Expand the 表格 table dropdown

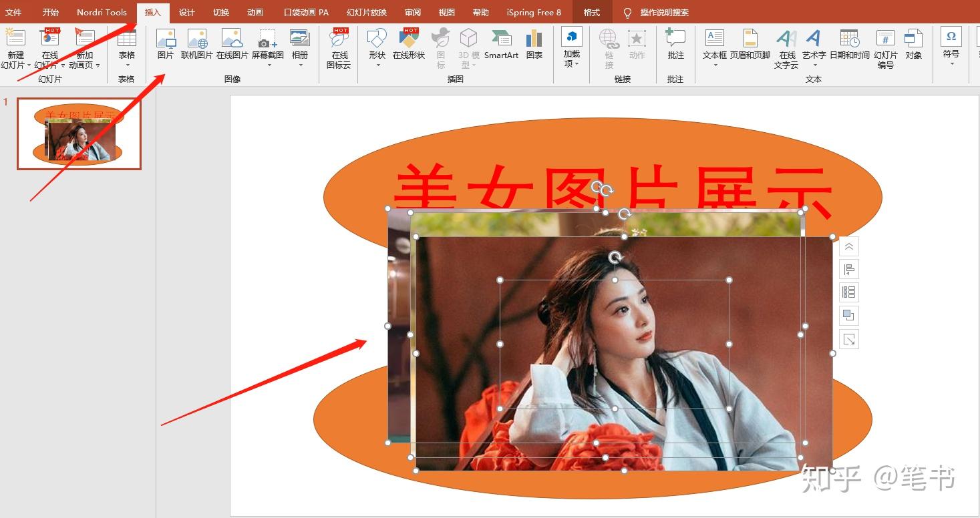(x=126, y=65)
